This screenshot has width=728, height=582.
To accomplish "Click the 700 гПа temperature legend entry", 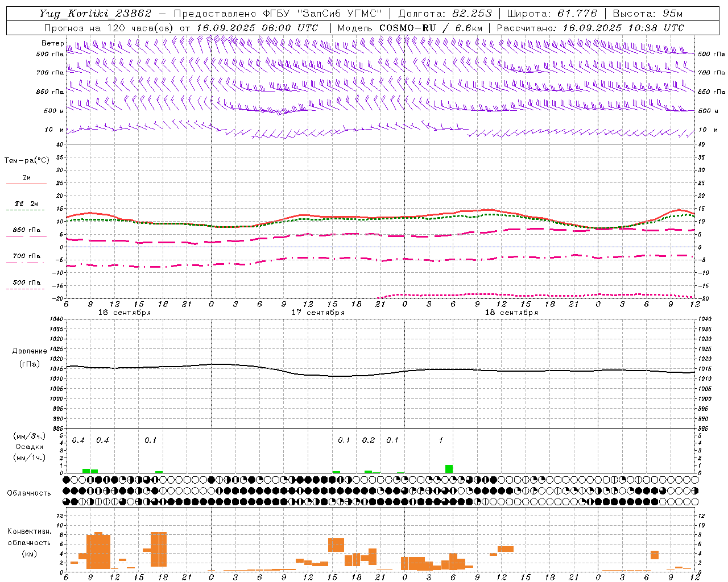I will pyautogui.click(x=26, y=256).
